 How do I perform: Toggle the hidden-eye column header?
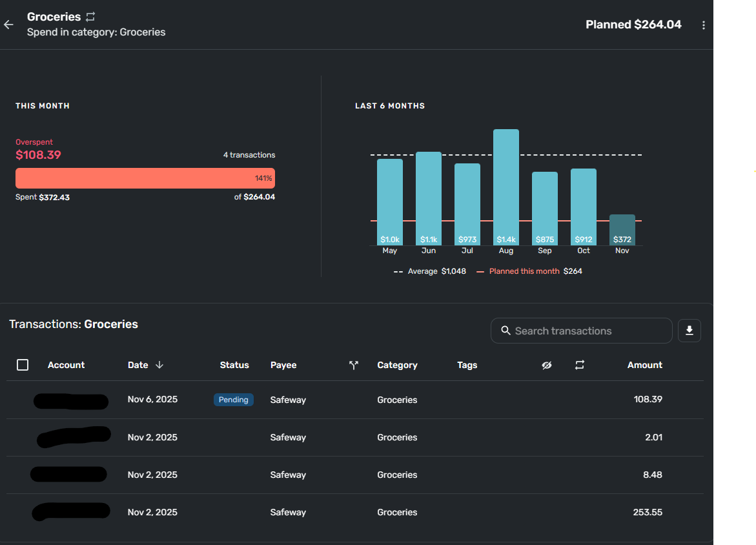click(546, 365)
